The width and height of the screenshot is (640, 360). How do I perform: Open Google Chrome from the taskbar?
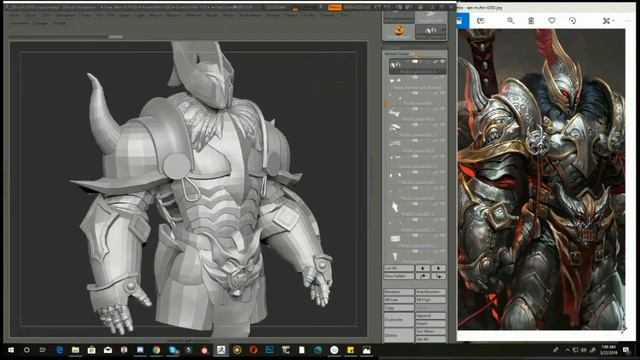[x=156, y=350]
